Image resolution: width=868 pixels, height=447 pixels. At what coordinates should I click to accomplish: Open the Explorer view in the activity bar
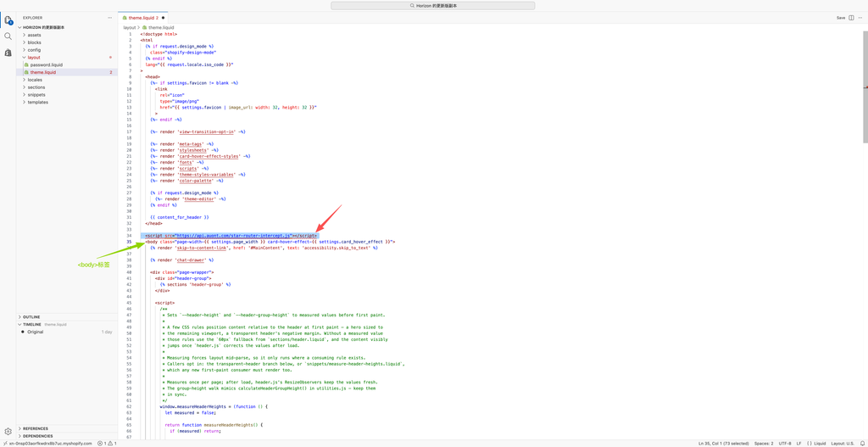point(8,20)
